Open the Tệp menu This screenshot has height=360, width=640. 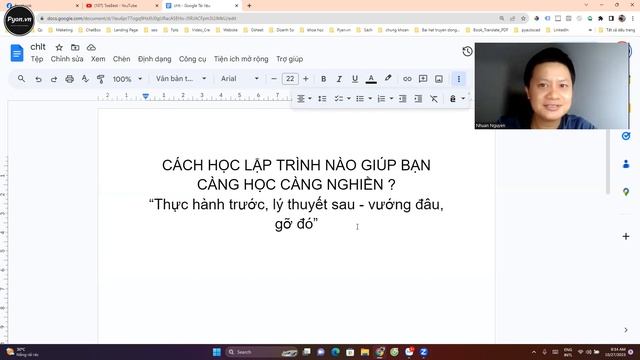coord(37,59)
